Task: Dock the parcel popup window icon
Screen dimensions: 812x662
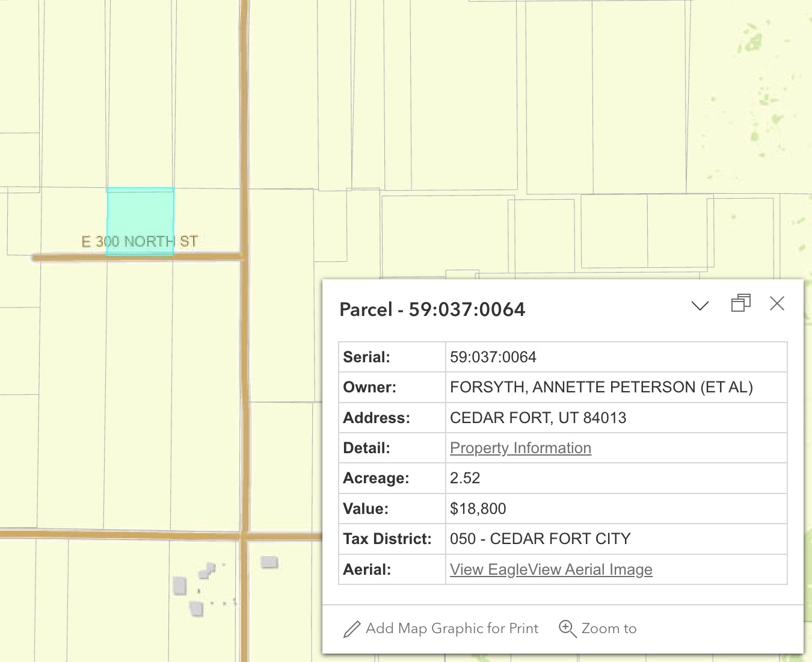Action: click(741, 303)
